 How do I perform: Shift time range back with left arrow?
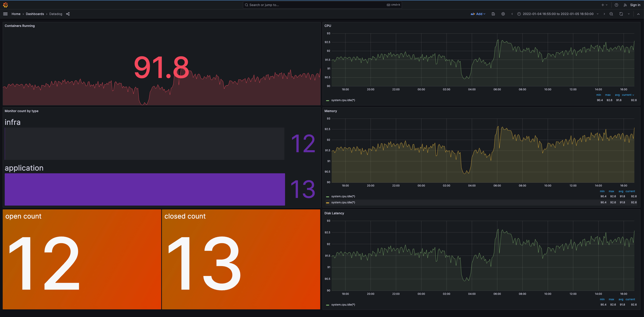click(x=512, y=14)
